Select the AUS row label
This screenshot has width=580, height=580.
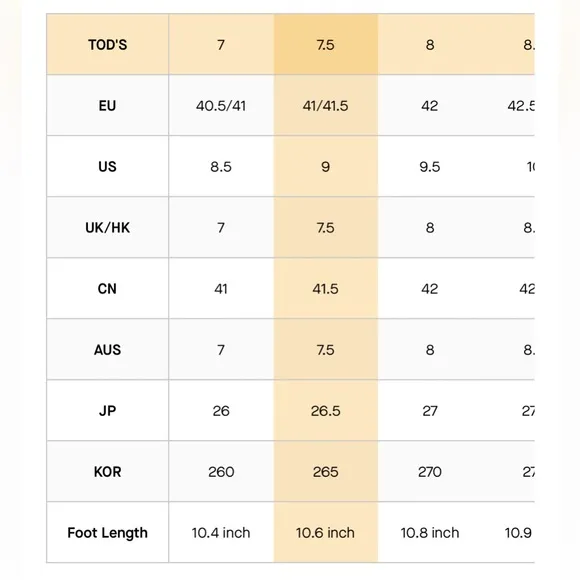(108, 350)
